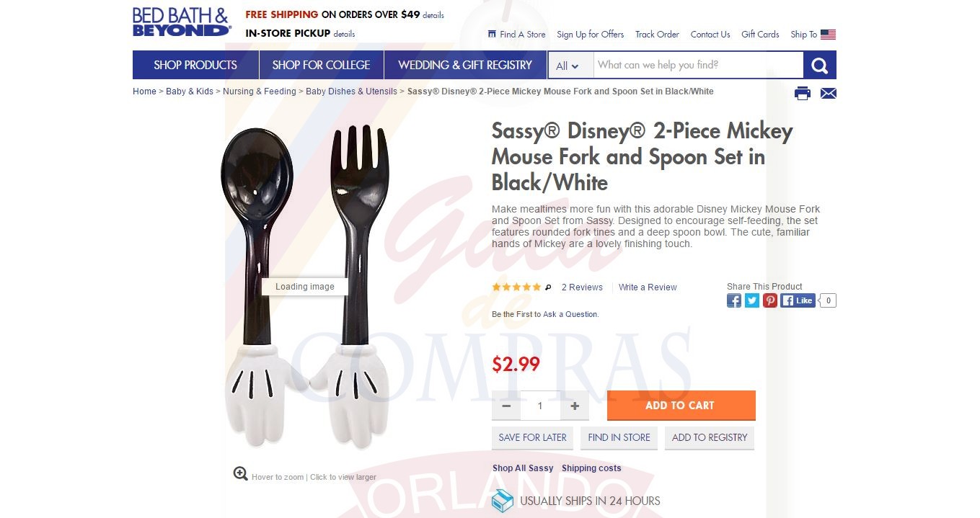Print the page using printer icon
The image size is (980, 518).
pos(803,93)
